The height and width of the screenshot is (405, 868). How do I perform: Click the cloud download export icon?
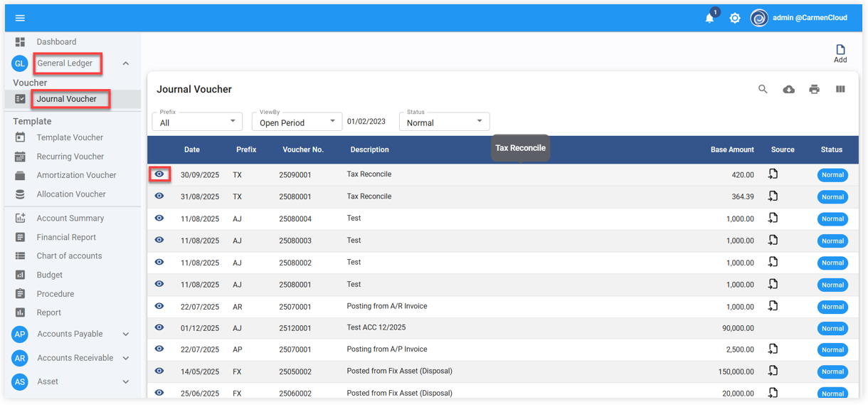pyautogui.click(x=788, y=90)
